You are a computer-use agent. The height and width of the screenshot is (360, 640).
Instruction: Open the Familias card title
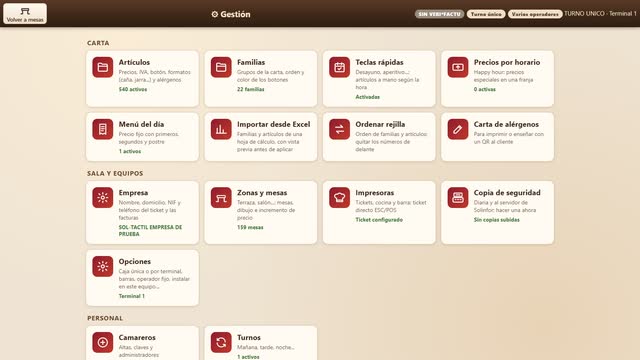pyautogui.click(x=251, y=62)
